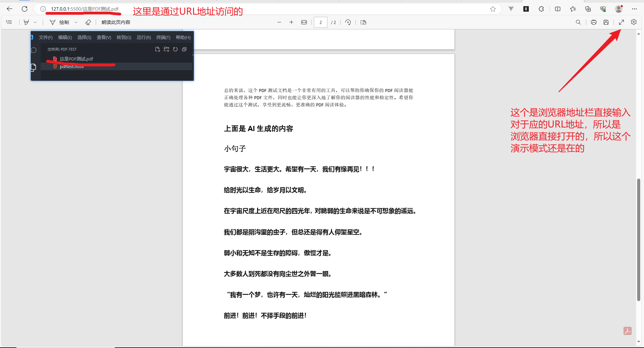This screenshot has width=644, height=348.
Task: Click the text 小句子
Action: [235, 149]
